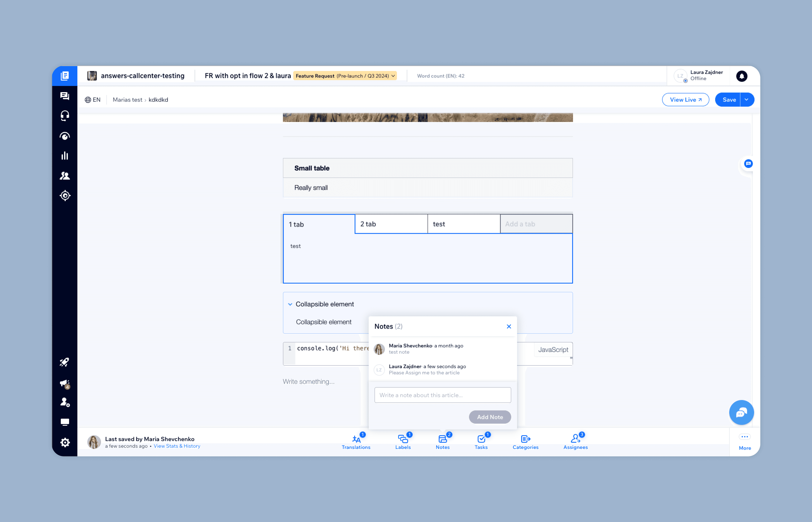Click the notification bell icon

[x=742, y=76]
